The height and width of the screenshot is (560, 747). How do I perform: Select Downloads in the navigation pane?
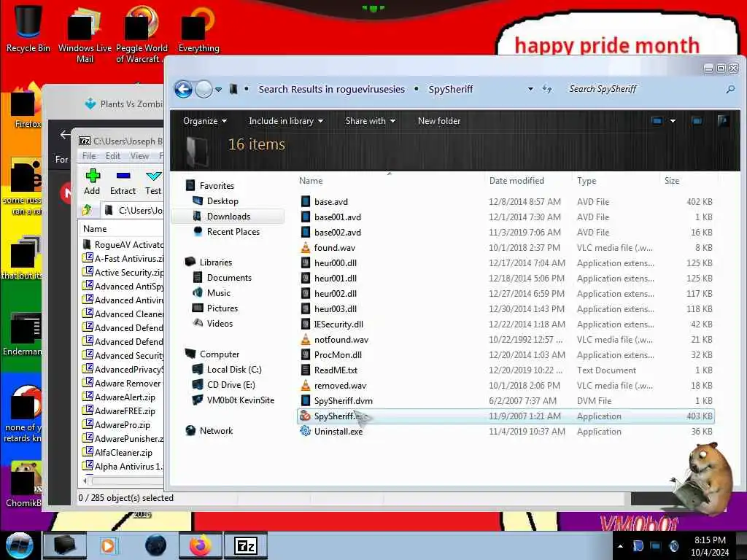[228, 216]
